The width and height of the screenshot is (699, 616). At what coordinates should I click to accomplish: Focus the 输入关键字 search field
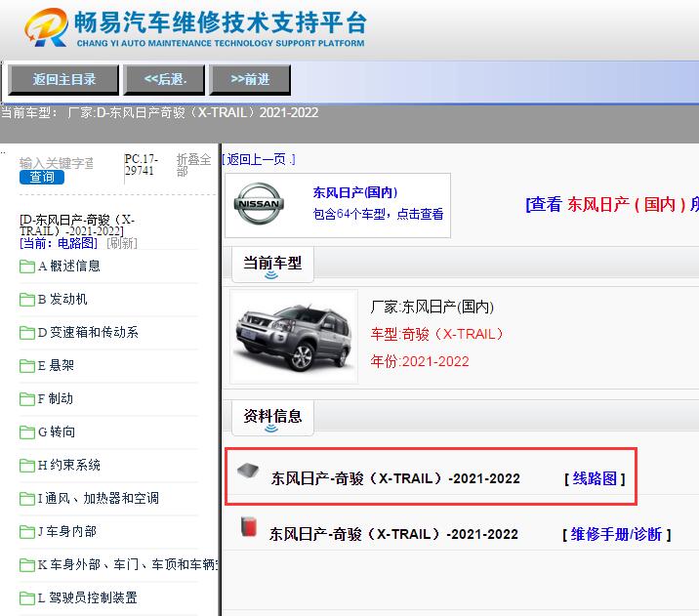pyautogui.click(x=57, y=163)
